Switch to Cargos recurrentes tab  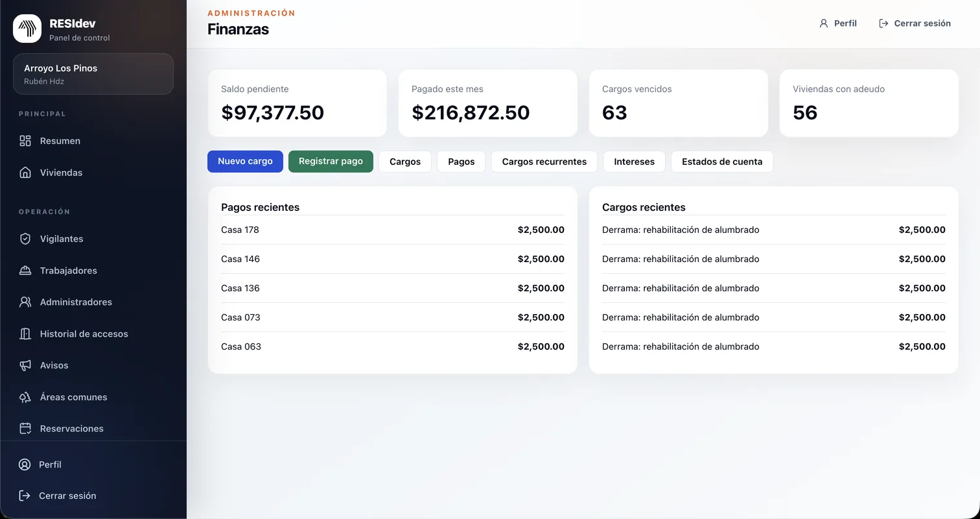(x=544, y=162)
